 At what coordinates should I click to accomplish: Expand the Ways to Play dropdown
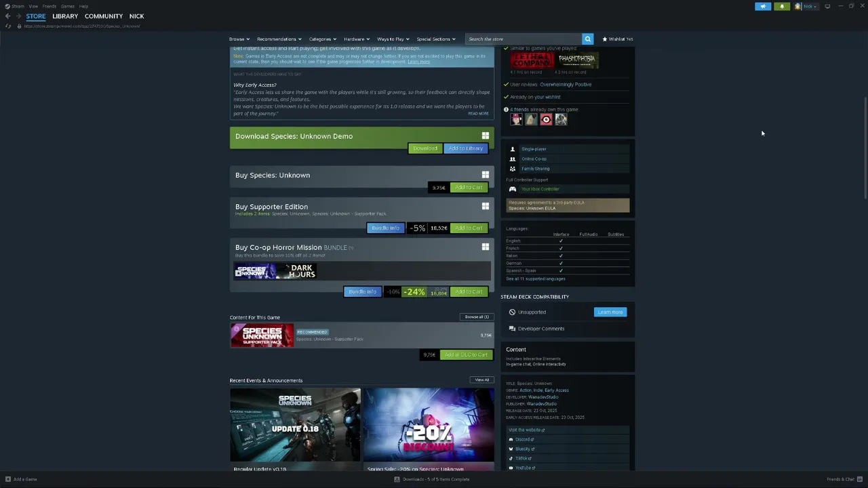pyautogui.click(x=393, y=39)
